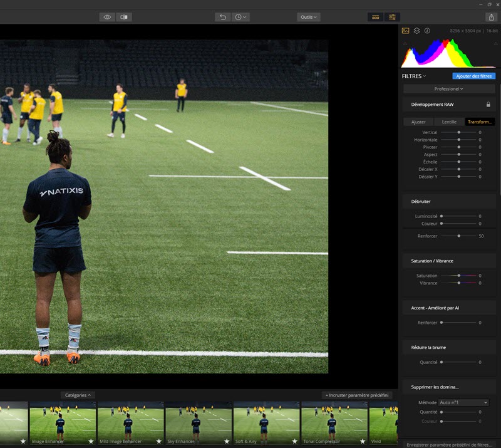Open the Méthode Auto n°1 dropdown
Image resolution: width=501 pixels, height=448 pixels.
click(x=463, y=403)
